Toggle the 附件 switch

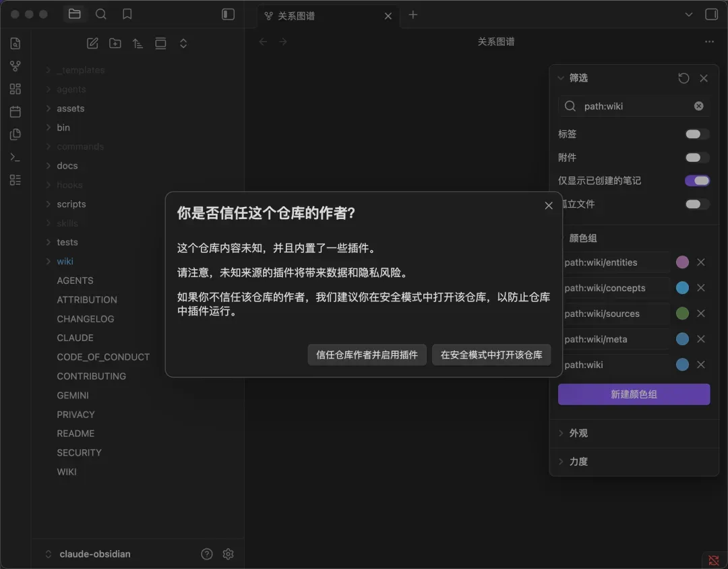698,158
